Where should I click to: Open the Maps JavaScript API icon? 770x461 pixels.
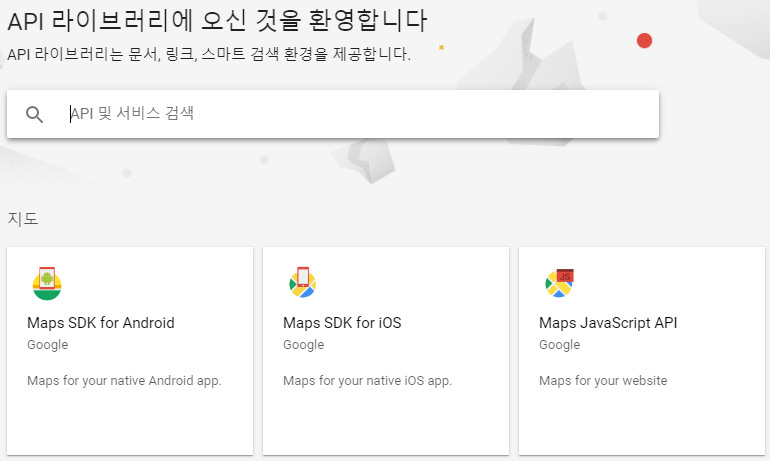point(559,283)
